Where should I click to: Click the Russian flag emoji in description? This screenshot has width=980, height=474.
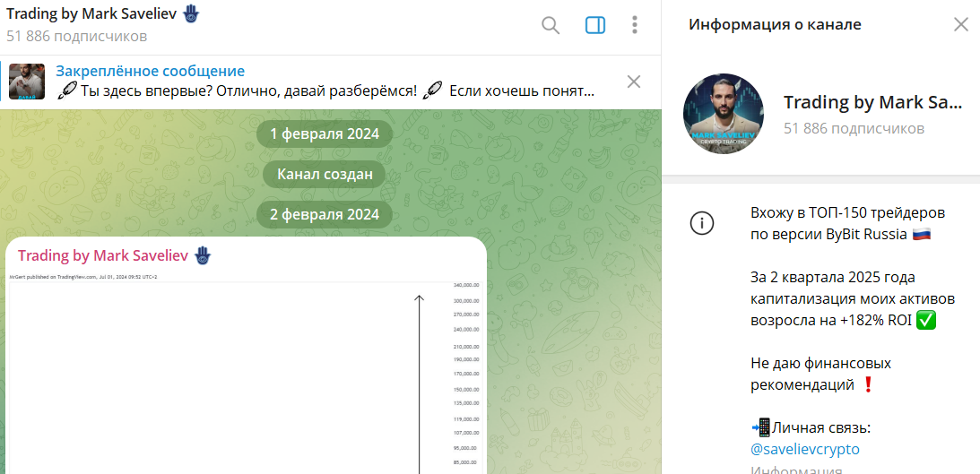click(x=922, y=235)
